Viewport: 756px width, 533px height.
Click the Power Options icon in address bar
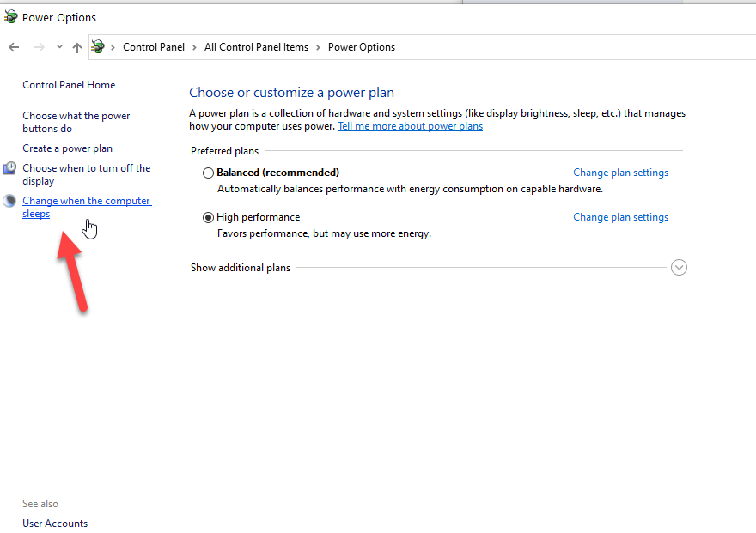98,46
